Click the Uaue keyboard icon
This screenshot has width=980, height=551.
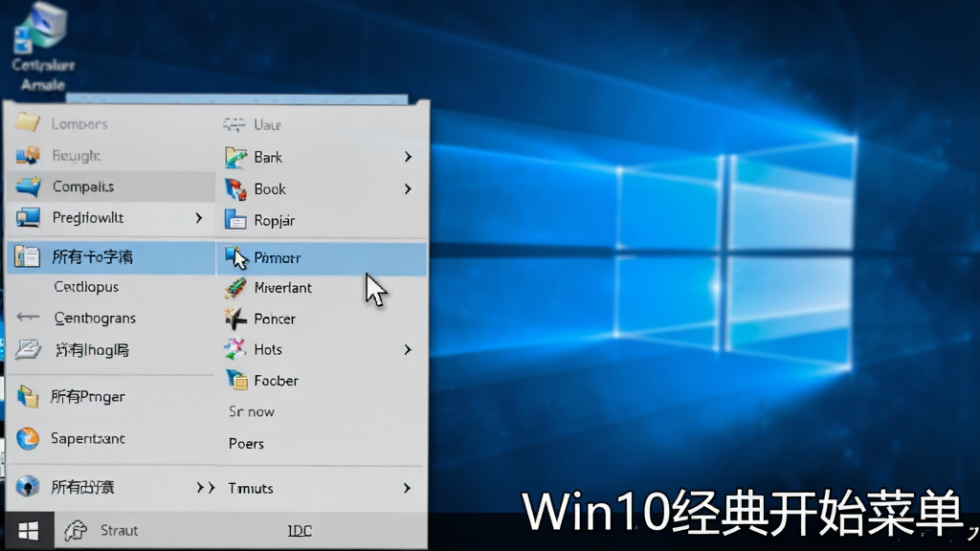(x=234, y=125)
